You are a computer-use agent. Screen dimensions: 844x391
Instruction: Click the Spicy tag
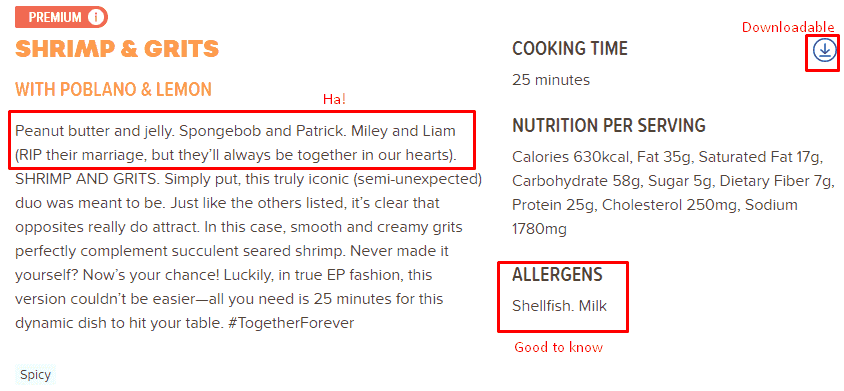click(35, 375)
